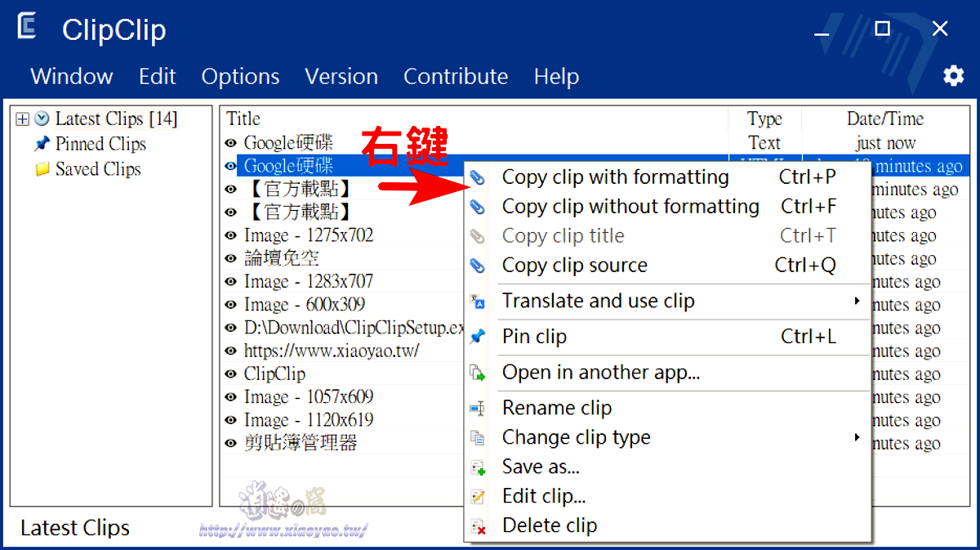Click paperclip icon for Copy clip with formatting
Screen dimensions: 980x550
478,177
